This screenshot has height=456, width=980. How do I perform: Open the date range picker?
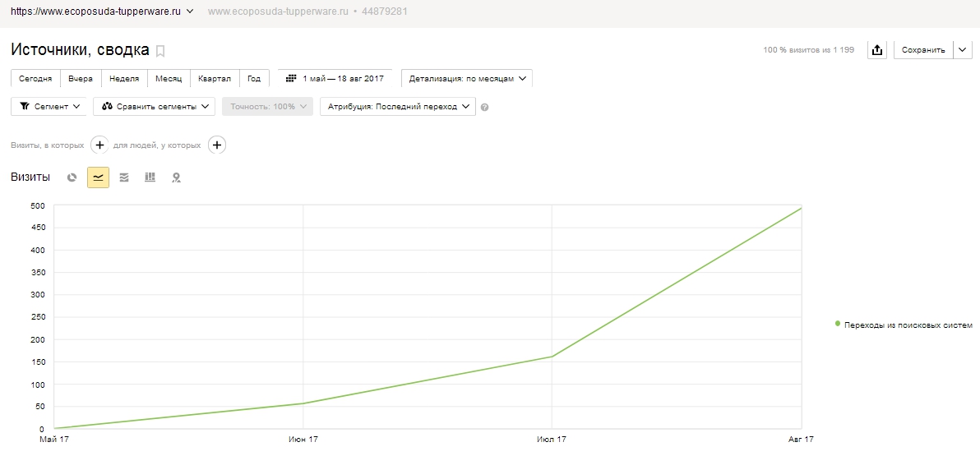[x=335, y=79]
